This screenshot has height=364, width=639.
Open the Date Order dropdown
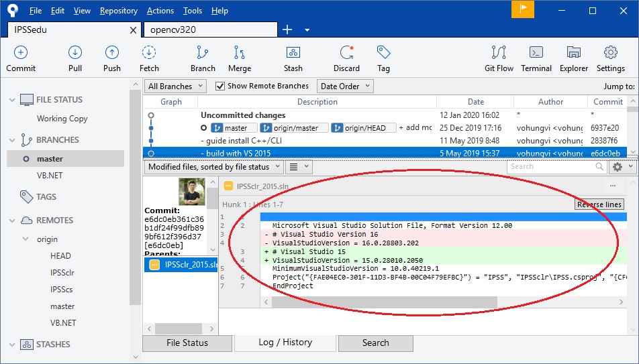click(345, 86)
